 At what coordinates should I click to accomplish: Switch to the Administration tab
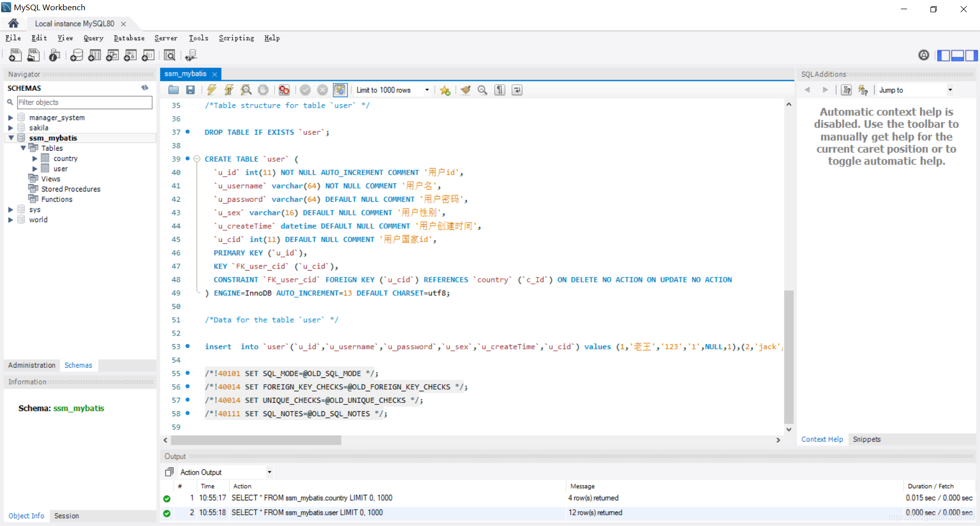pyautogui.click(x=32, y=365)
